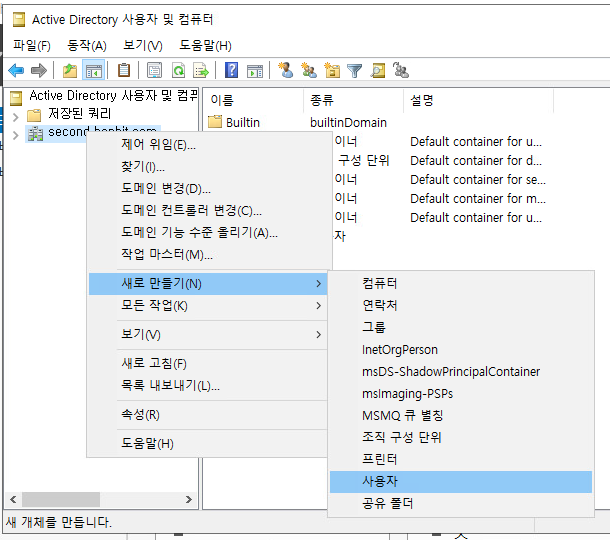Choose 목록 내보내기(L)... entry
This screenshot has height=540, width=610.
coord(208,386)
